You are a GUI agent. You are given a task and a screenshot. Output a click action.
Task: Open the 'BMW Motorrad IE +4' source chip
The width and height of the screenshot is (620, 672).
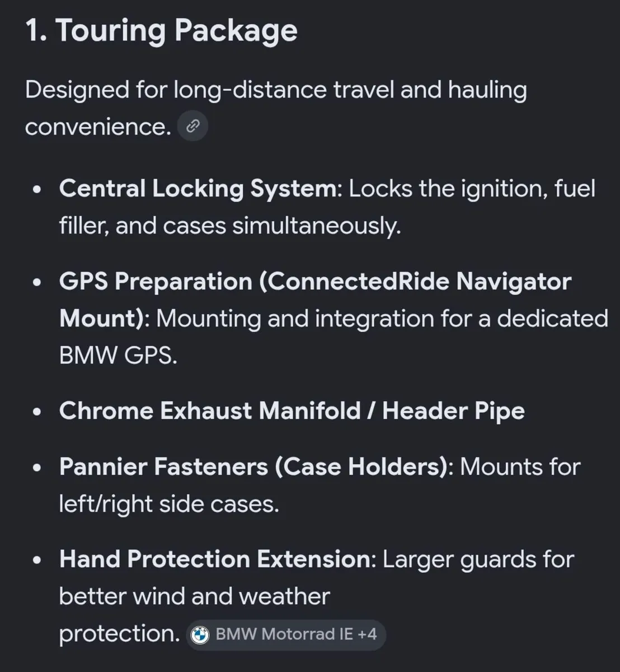[x=286, y=634]
